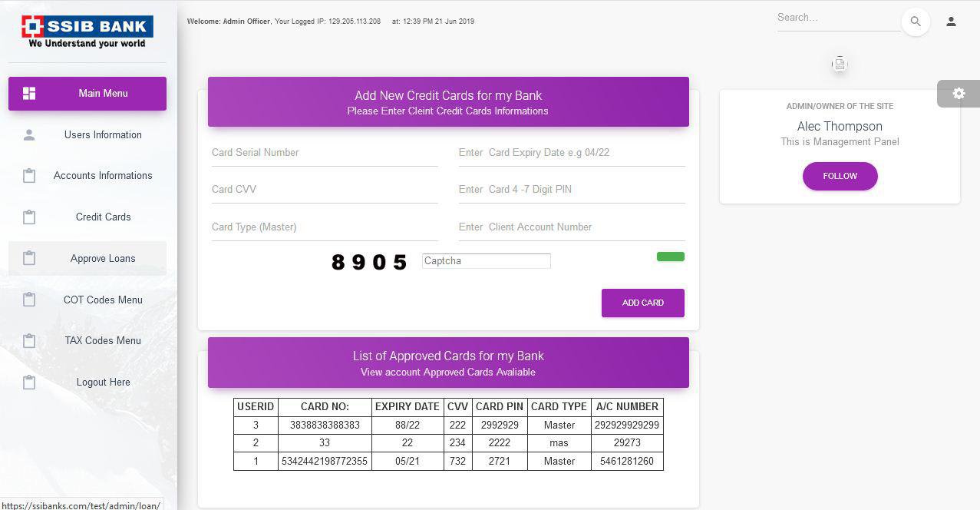Click the printer icon above the admin panel
This screenshot has width=980, height=510.
tap(840, 64)
